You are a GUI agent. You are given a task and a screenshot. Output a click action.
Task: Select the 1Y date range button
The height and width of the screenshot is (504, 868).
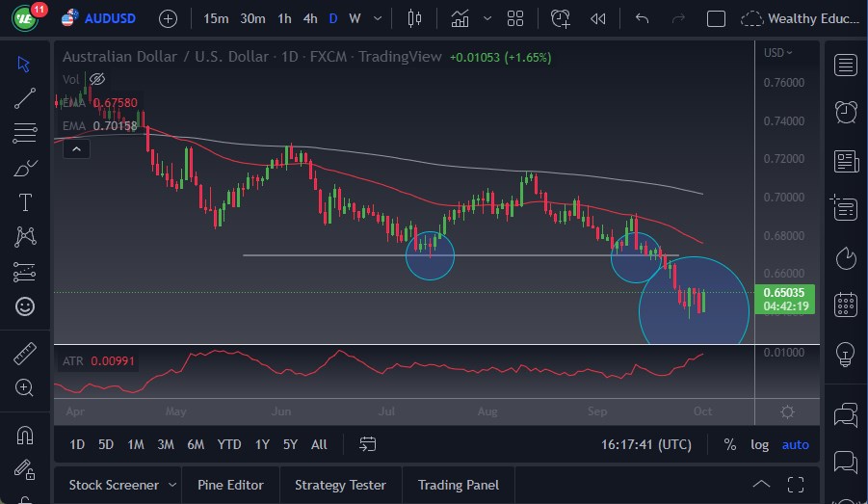(x=262, y=444)
